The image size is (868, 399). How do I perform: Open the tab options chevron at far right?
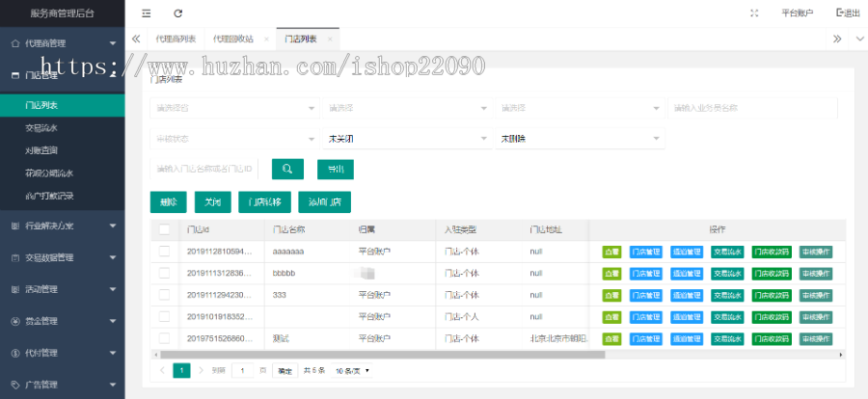tap(859, 39)
